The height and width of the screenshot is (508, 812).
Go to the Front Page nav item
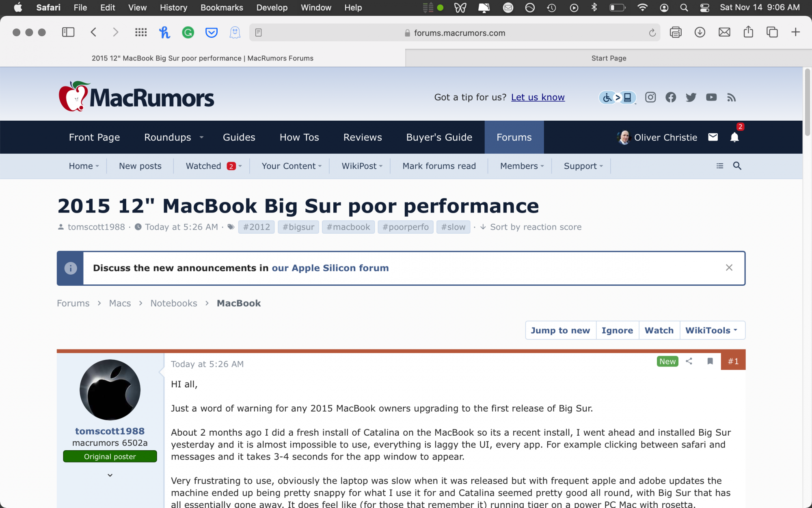pos(94,137)
